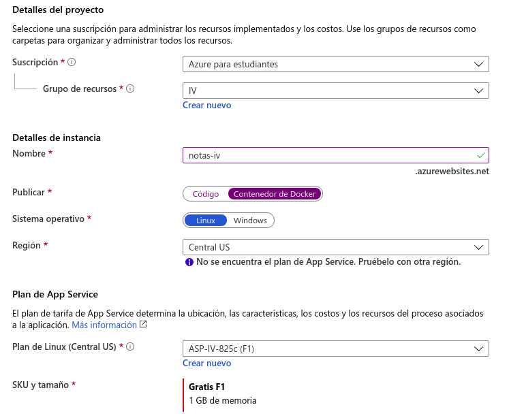The image size is (509, 420).
Task: Open the Plan de Linux dropdown ASP-IV-825c (F1)
Action: tap(336, 349)
